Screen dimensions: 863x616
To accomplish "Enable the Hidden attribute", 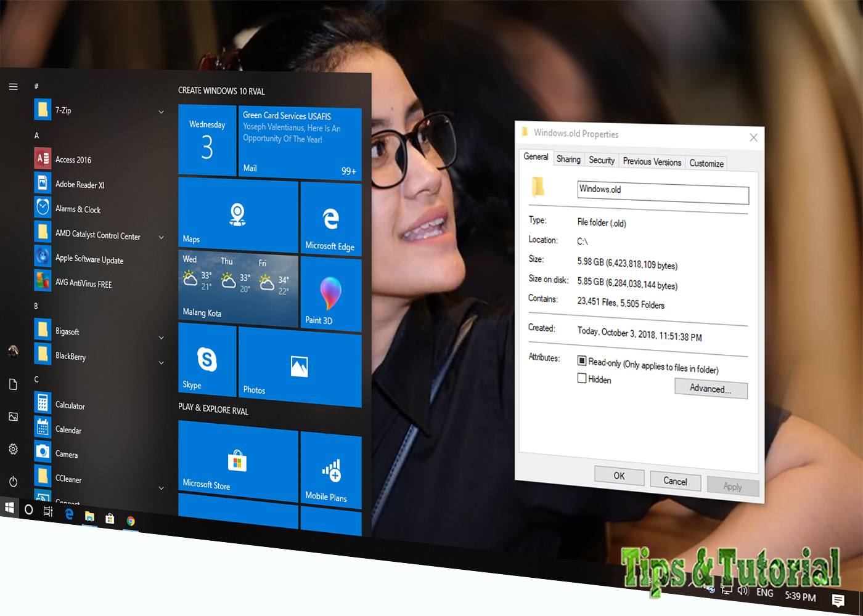I will point(581,378).
